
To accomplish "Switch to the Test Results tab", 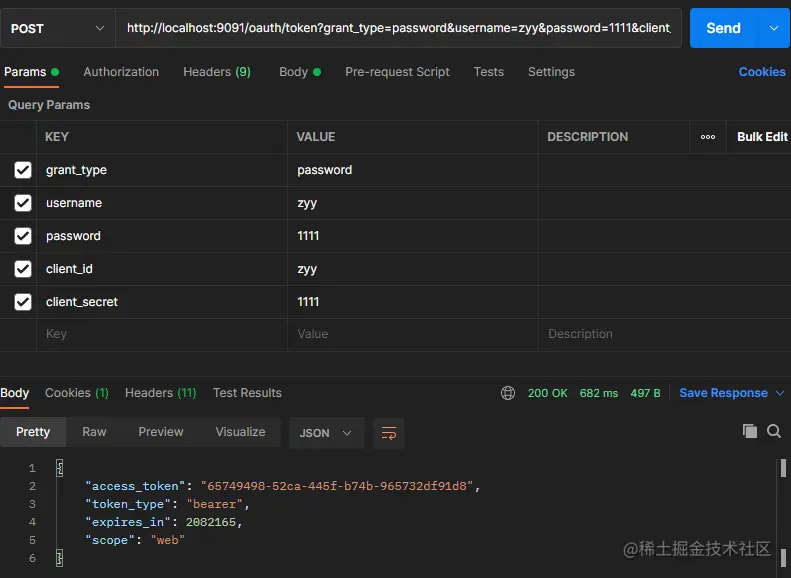I will click(x=247, y=393).
